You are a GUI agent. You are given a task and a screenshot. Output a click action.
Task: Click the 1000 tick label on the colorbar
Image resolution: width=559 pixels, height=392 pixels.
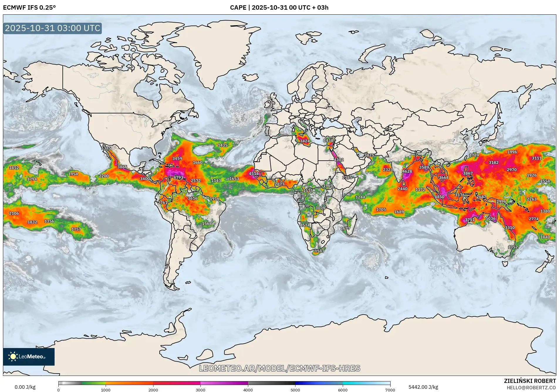click(x=106, y=390)
